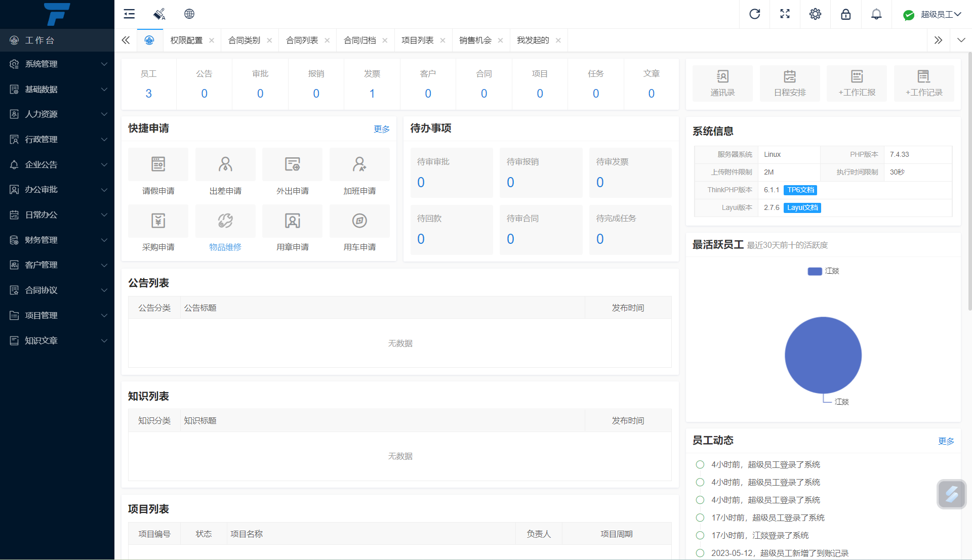Expand the 客户管理 sidebar menu
The height and width of the screenshot is (560, 972).
click(x=57, y=265)
